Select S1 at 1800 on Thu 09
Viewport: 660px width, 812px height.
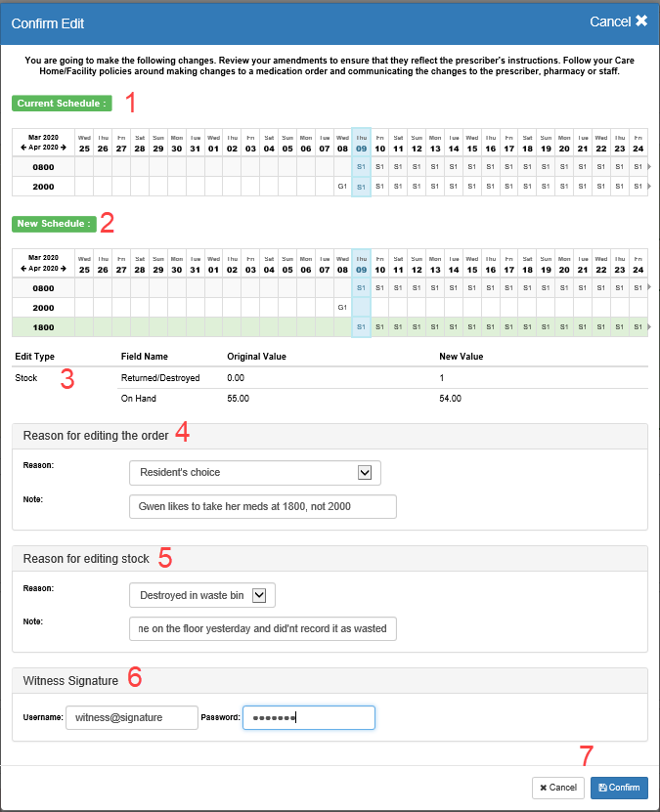pyautogui.click(x=361, y=326)
